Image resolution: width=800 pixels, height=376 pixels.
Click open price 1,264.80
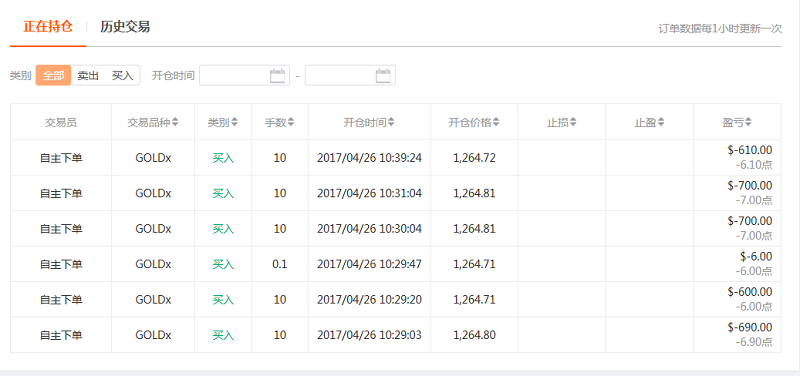(x=474, y=335)
